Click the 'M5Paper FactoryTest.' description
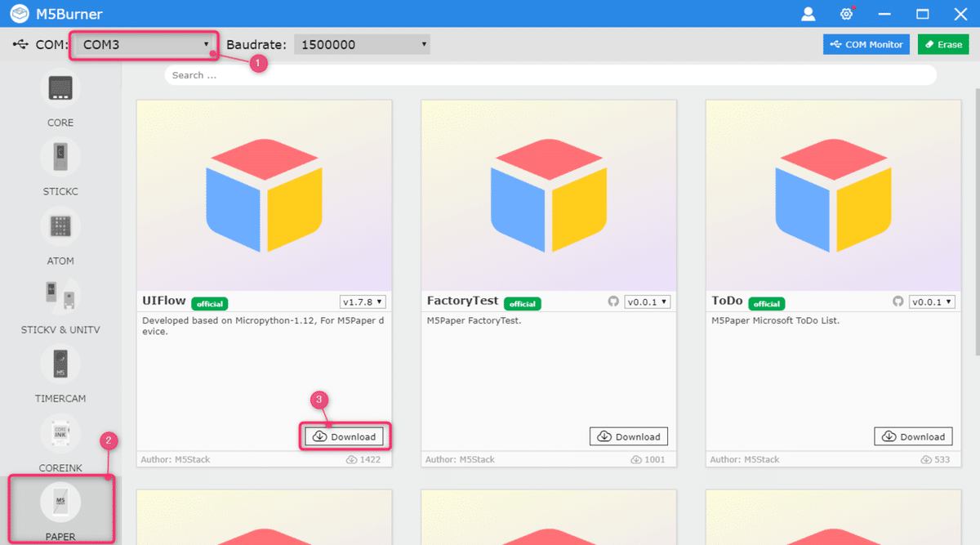Viewport: 980px width, 545px height. click(474, 320)
